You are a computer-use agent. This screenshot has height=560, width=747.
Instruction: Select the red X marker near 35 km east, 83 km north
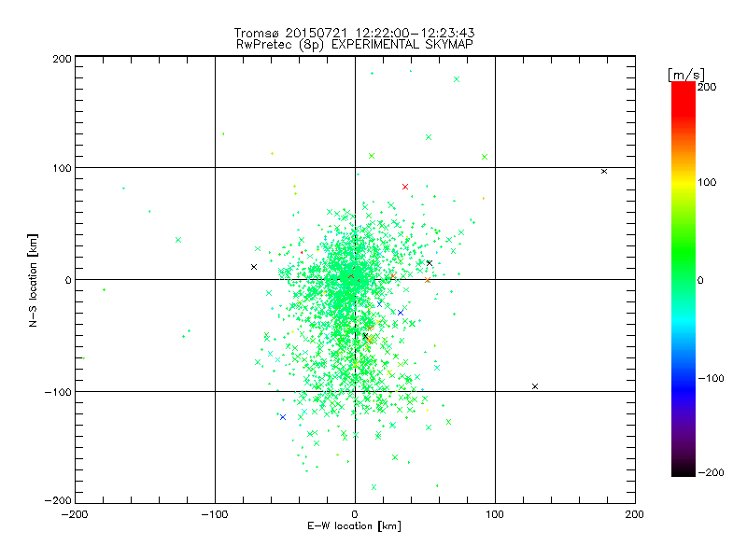pyautogui.click(x=405, y=187)
